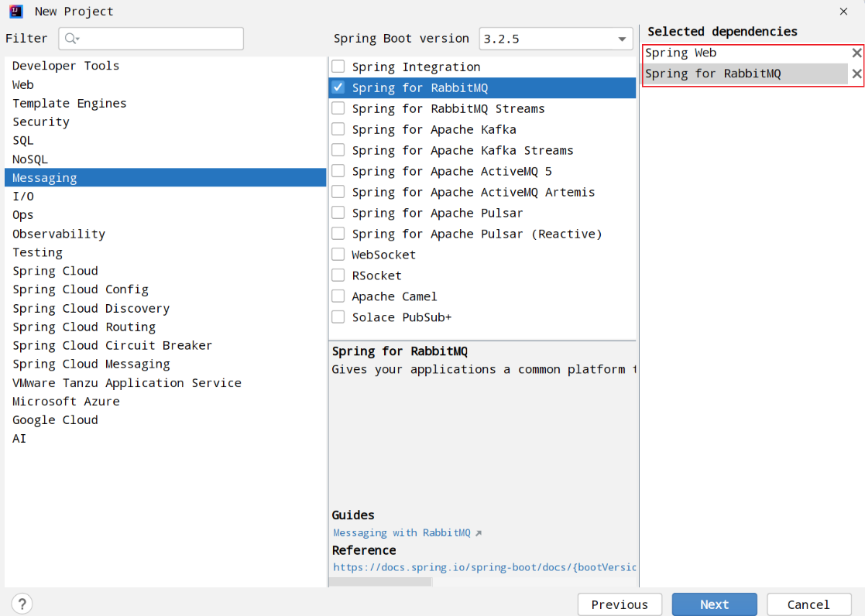Open the Spring Boot version dropdown
Viewport: 865px width, 616px height.
555,39
